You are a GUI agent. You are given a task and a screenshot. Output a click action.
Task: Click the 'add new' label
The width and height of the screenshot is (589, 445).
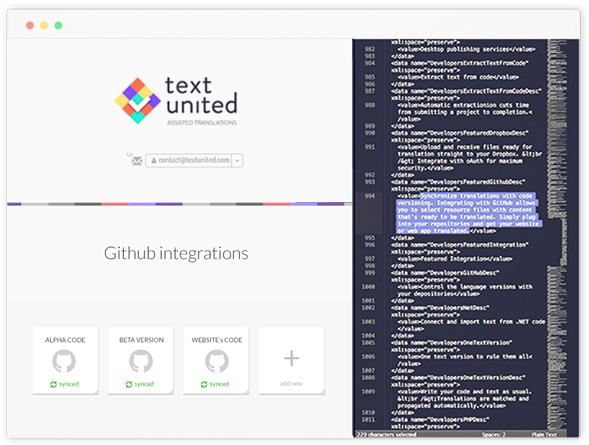[x=291, y=383]
